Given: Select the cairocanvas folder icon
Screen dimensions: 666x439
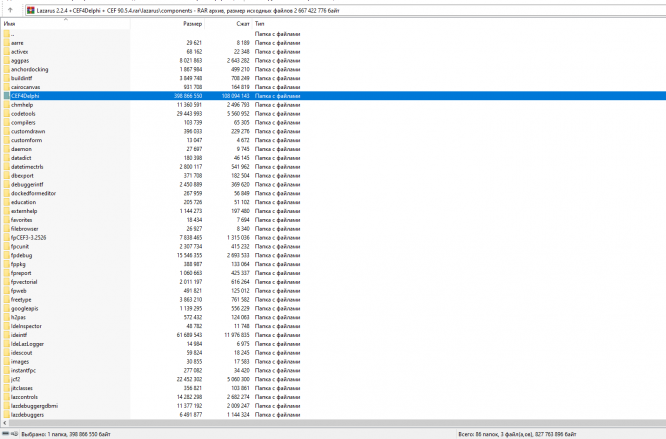Looking at the screenshot, I should 6,87.
